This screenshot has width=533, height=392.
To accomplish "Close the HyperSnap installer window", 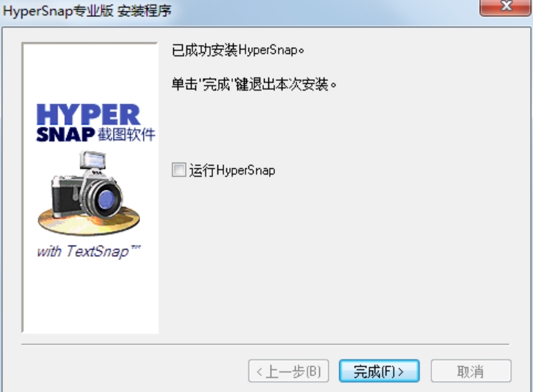I will [x=506, y=7].
